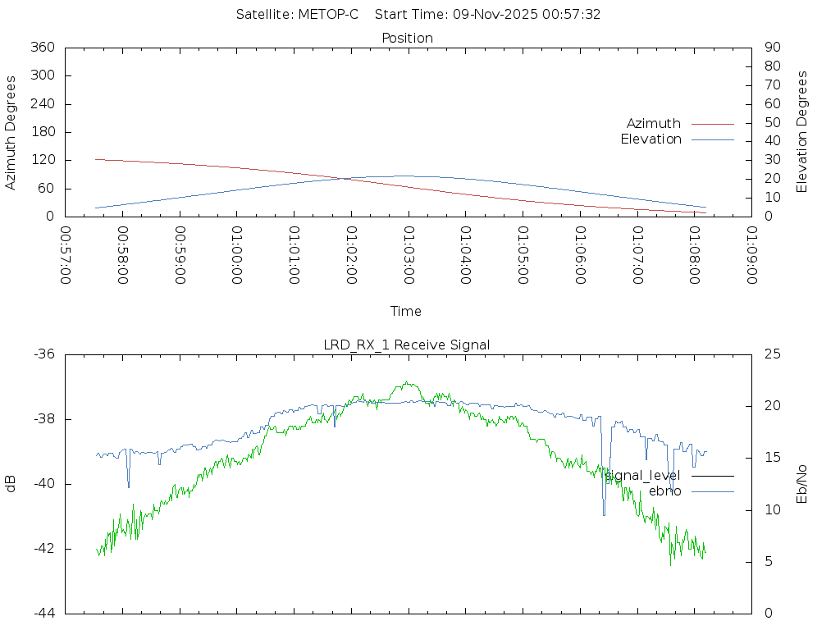Click the blue ebno legend line sample
This screenshot has width=840, height=630.
[712, 491]
